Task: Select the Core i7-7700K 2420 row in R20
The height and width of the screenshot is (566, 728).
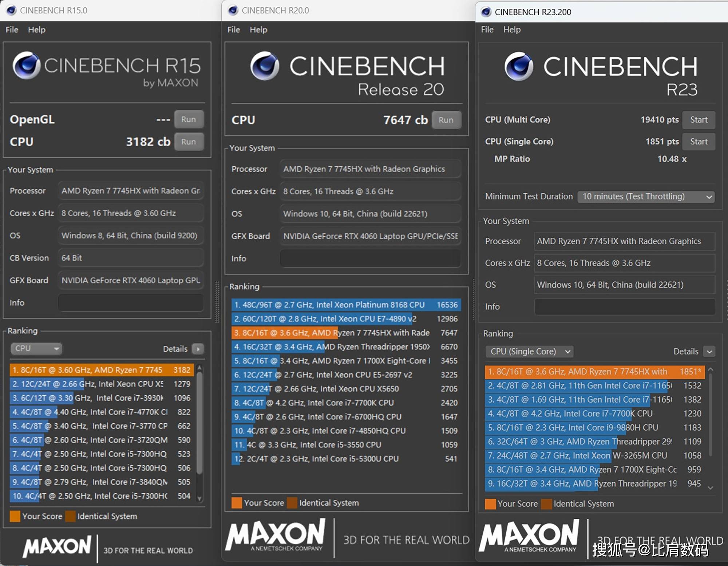Action: [x=346, y=403]
